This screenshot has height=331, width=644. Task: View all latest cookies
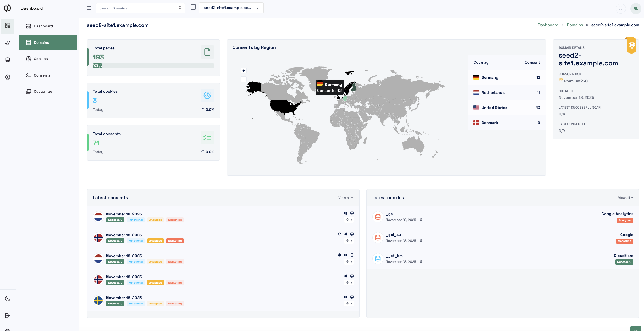pyautogui.click(x=626, y=198)
